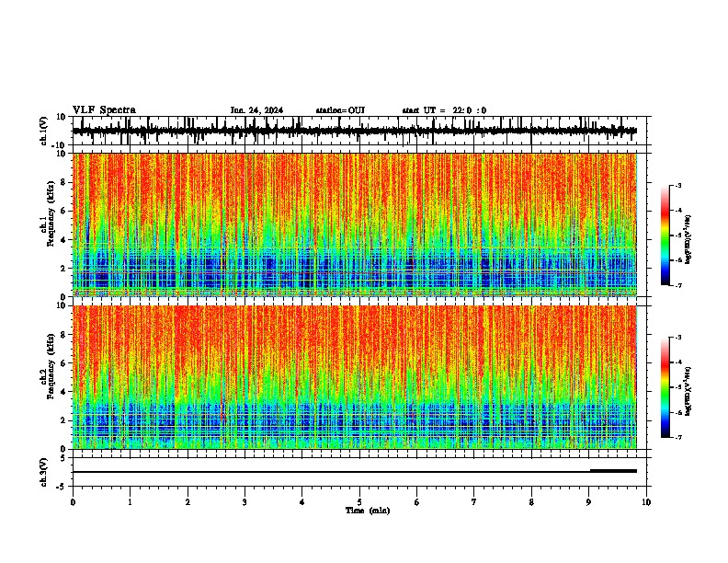
Task: Click the time axis tick label "5"
Action: (x=359, y=502)
